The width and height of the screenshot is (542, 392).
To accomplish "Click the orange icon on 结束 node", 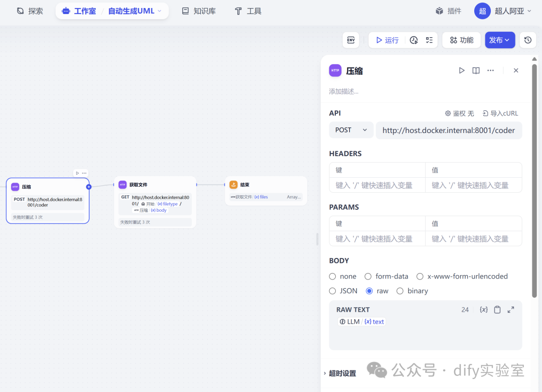I will pos(234,185).
